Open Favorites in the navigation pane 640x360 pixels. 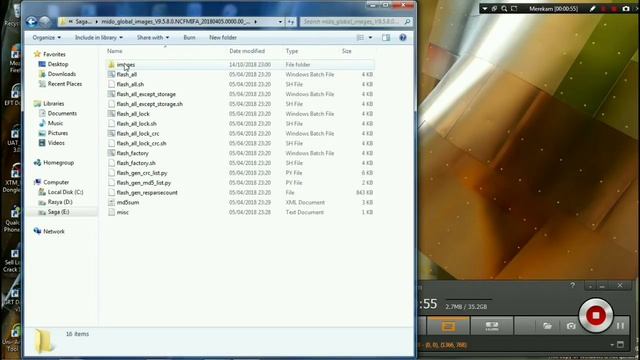(54, 54)
